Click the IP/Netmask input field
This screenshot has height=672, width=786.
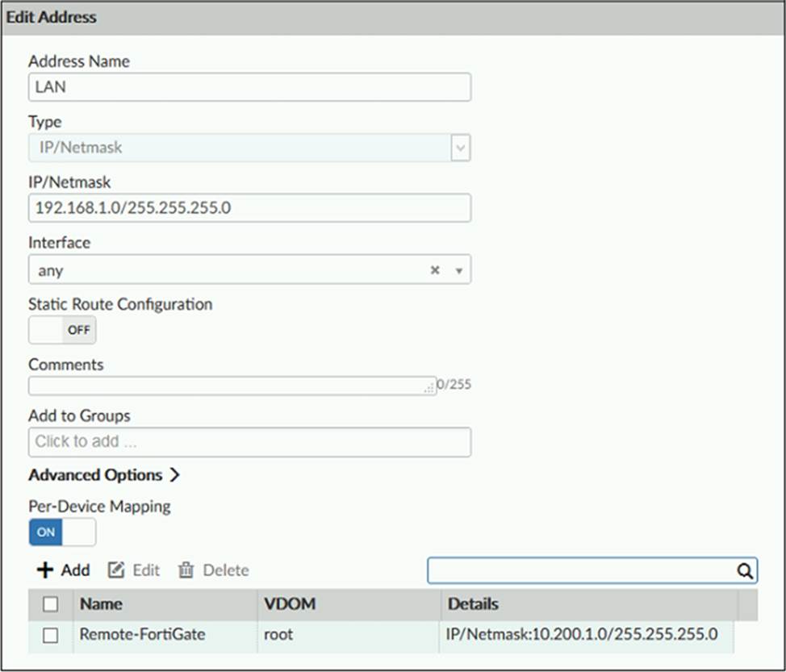[x=249, y=208]
